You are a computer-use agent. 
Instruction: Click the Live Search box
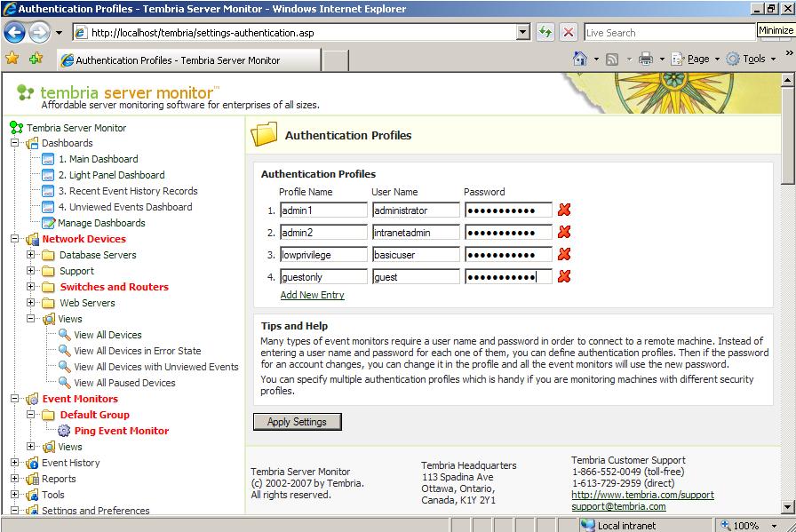670,33
